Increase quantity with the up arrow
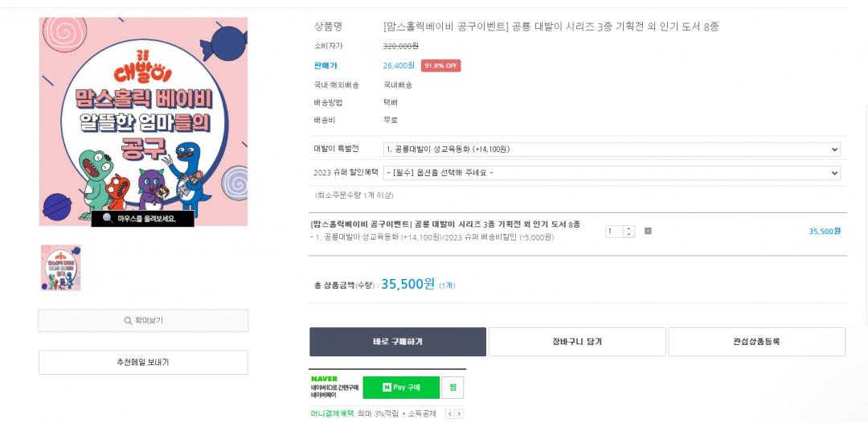868x423 pixels. pos(628,228)
